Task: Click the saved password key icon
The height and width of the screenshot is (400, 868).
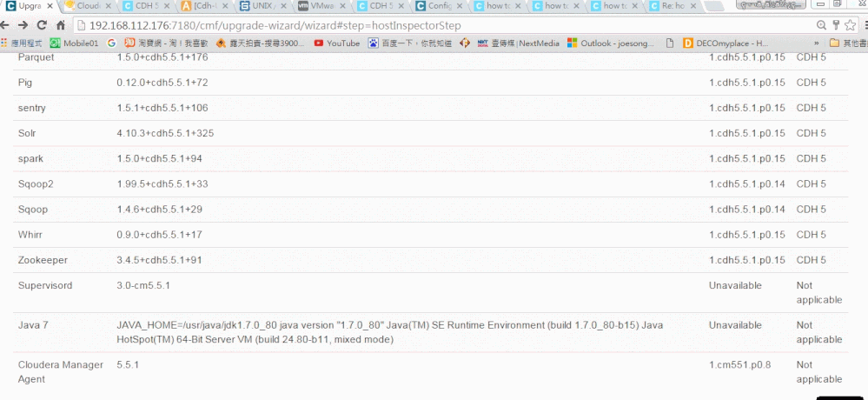Action: 836,25
